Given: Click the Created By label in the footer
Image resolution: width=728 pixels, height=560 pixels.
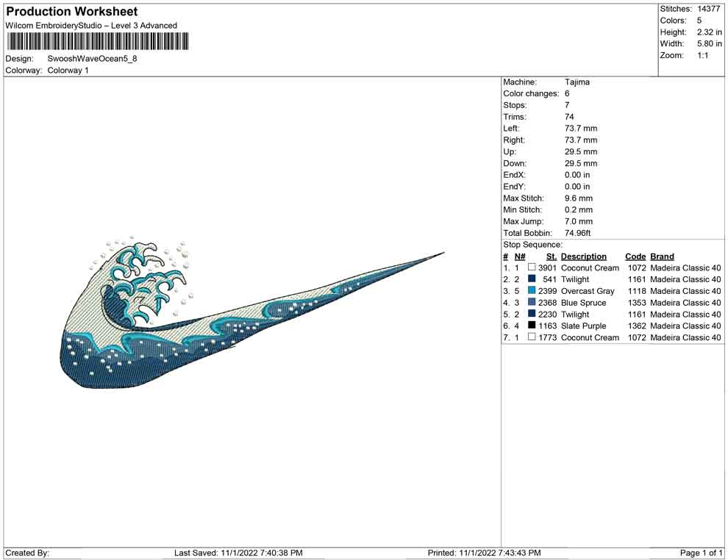Looking at the screenshot, I should (27, 553).
